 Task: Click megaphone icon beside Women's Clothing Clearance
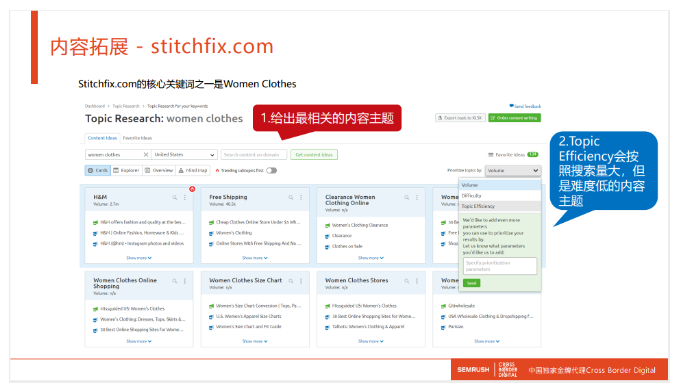(327, 225)
